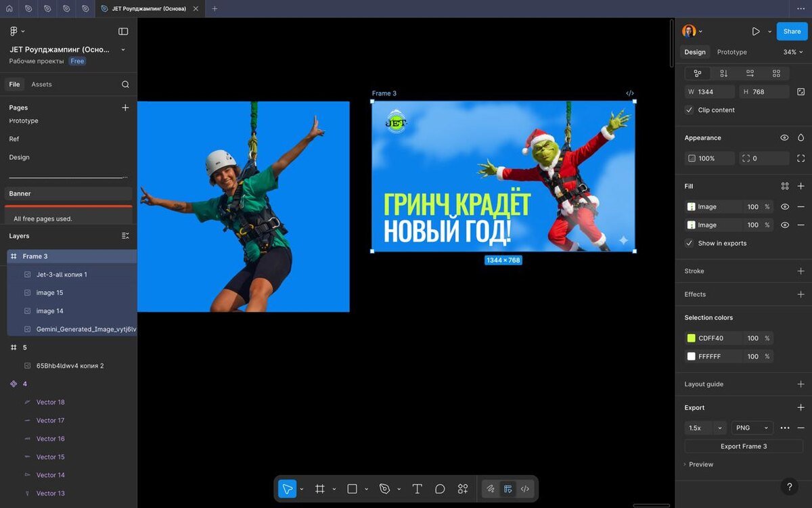812x508 pixels.
Task: Choose horizontal layout flow icon
Action: 750,73
